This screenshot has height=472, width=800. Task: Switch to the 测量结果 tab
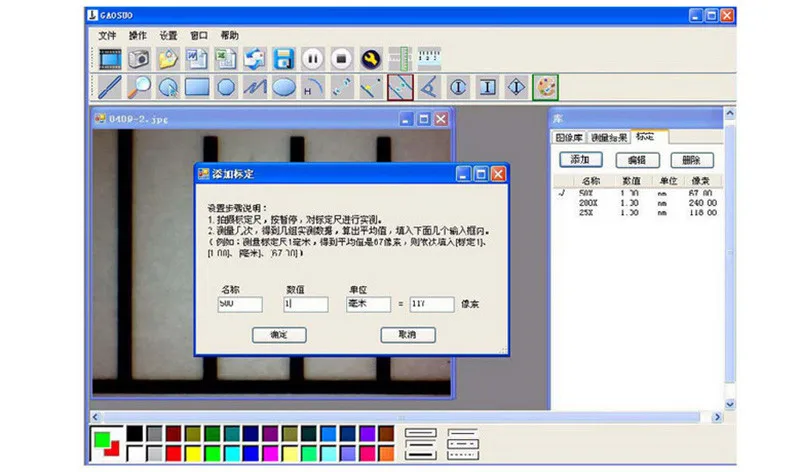point(608,137)
